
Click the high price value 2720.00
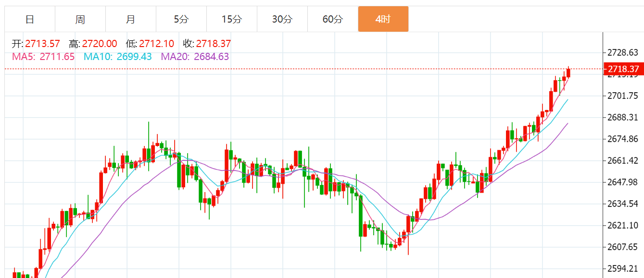100,44
